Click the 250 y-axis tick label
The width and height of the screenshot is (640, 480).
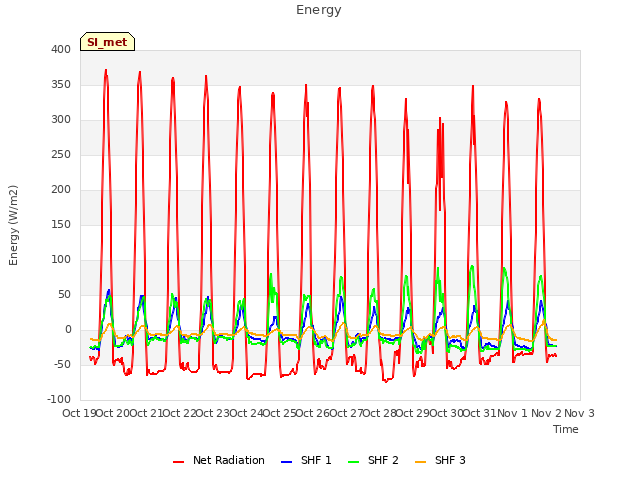click(61, 154)
